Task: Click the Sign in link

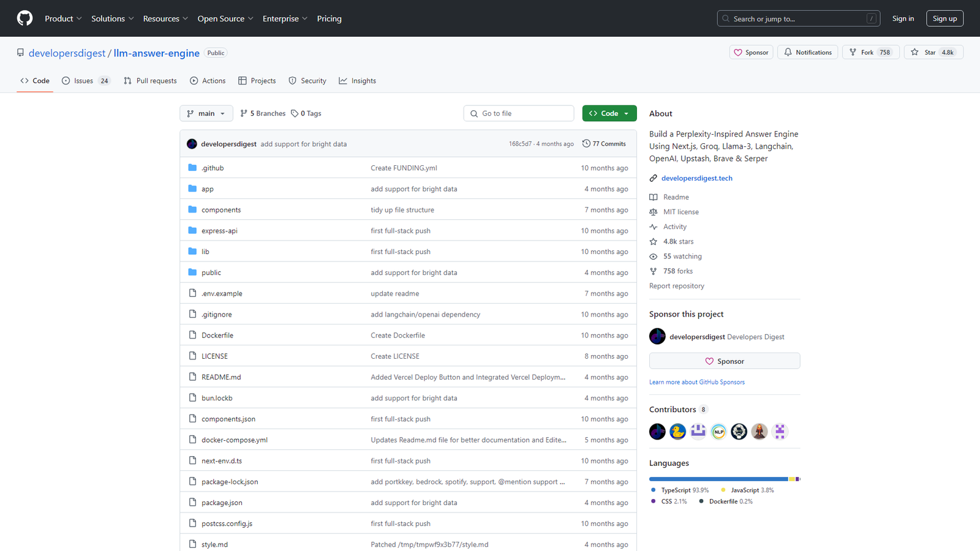Action: pos(903,18)
